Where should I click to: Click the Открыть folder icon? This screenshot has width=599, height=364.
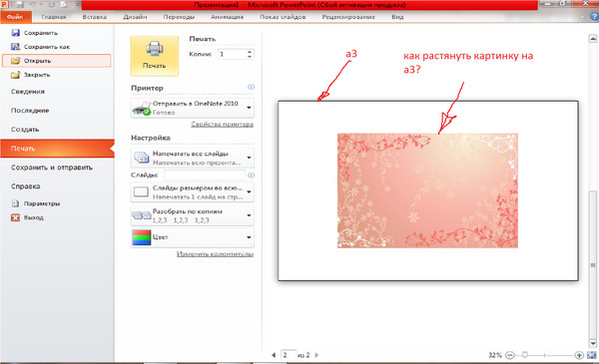(15, 61)
